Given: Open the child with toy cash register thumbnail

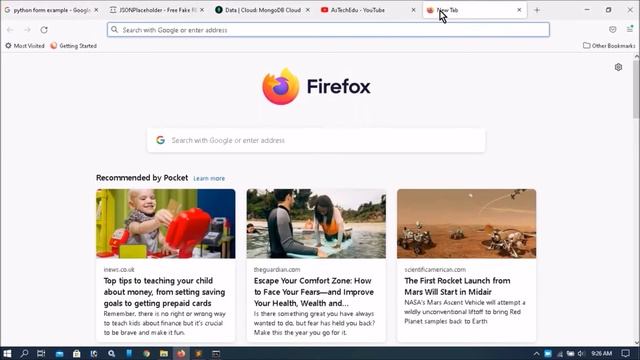Looking at the screenshot, I should (x=166, y=224).
